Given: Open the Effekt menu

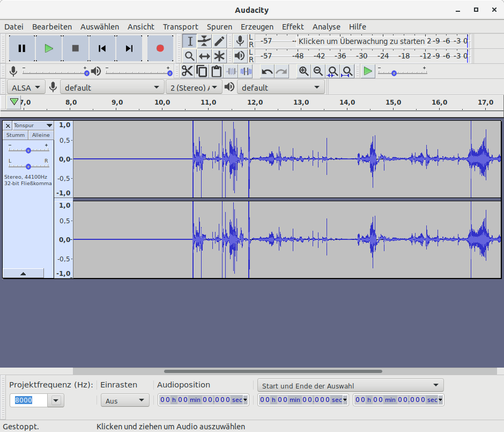Looking at the screenshot, I should point(293,27).
